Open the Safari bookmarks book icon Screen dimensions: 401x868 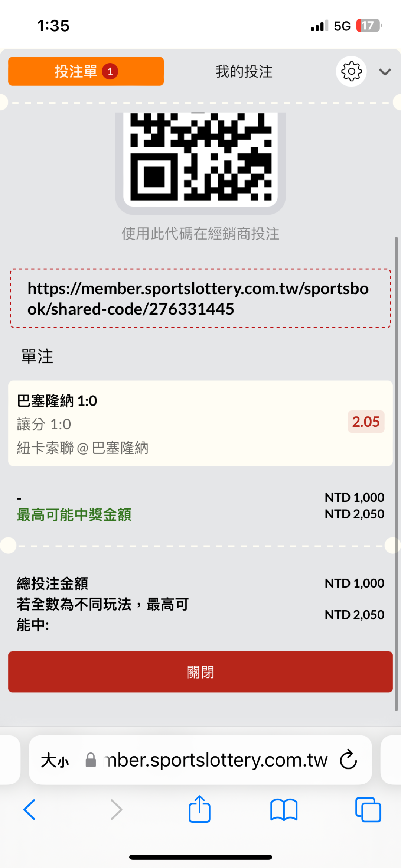pos(284,809)
